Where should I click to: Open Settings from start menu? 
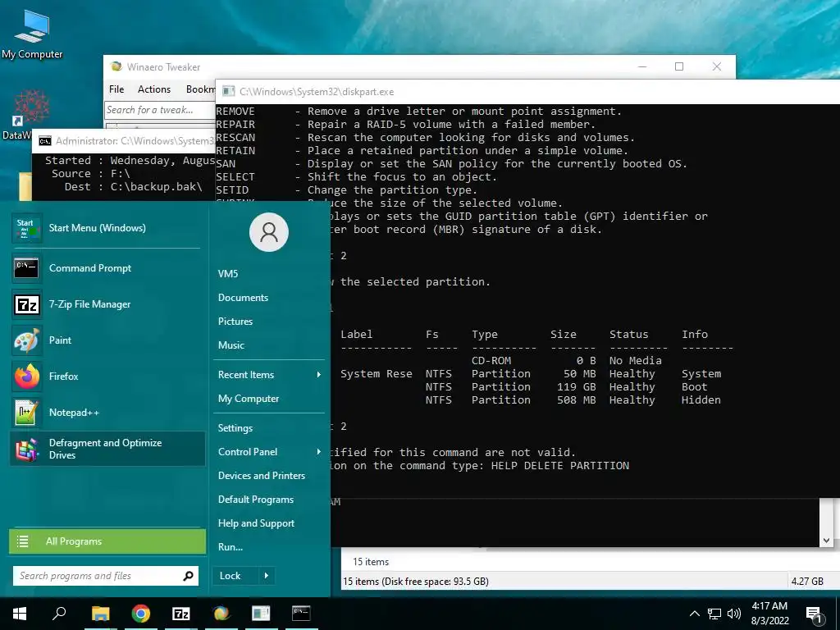[235, 428]
